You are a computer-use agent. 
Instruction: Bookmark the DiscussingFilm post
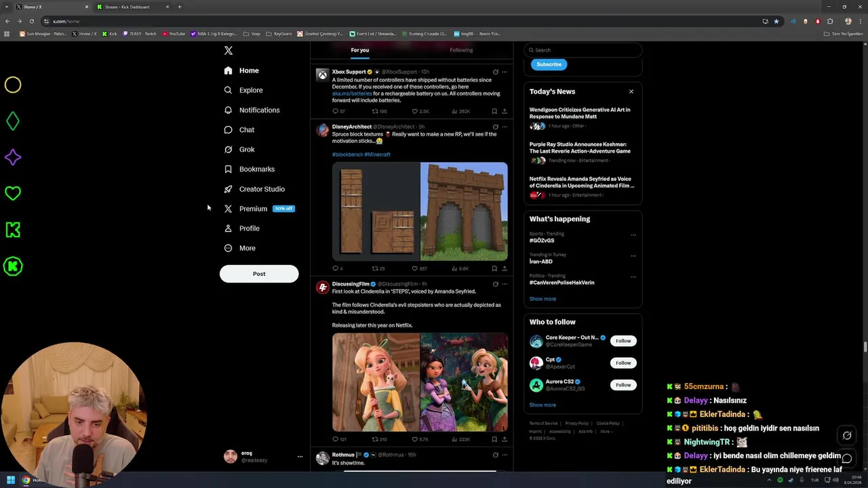click(494, 439)
